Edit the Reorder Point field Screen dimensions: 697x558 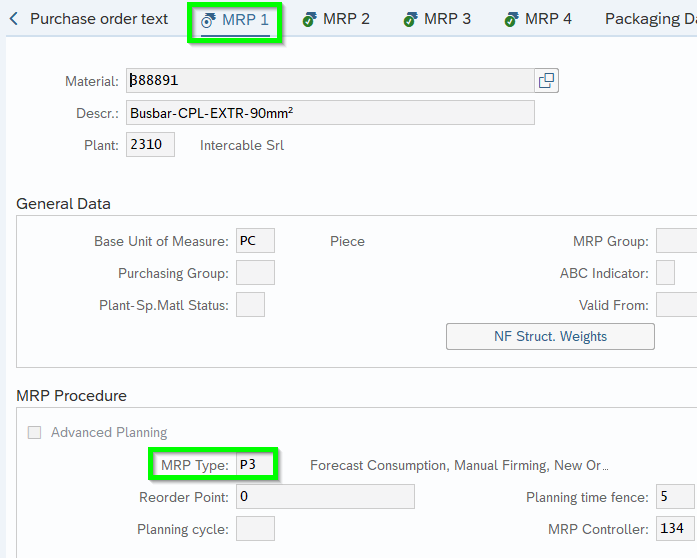click(x=325, y=497)
